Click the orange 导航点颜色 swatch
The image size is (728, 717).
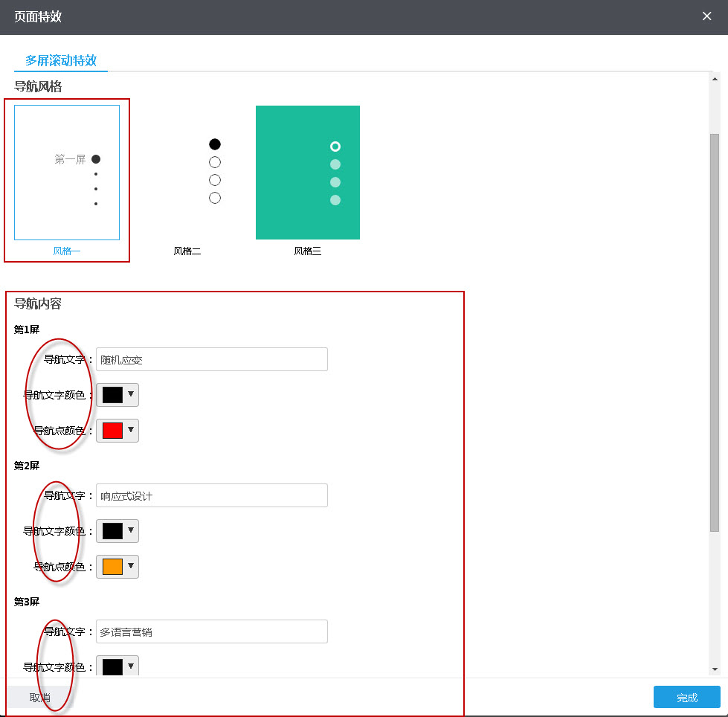point(112,567)
